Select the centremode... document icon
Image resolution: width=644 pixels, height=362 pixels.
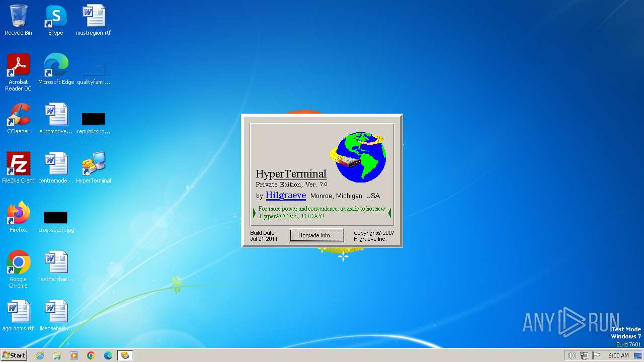pyautogui.click(x=56, y=168)
